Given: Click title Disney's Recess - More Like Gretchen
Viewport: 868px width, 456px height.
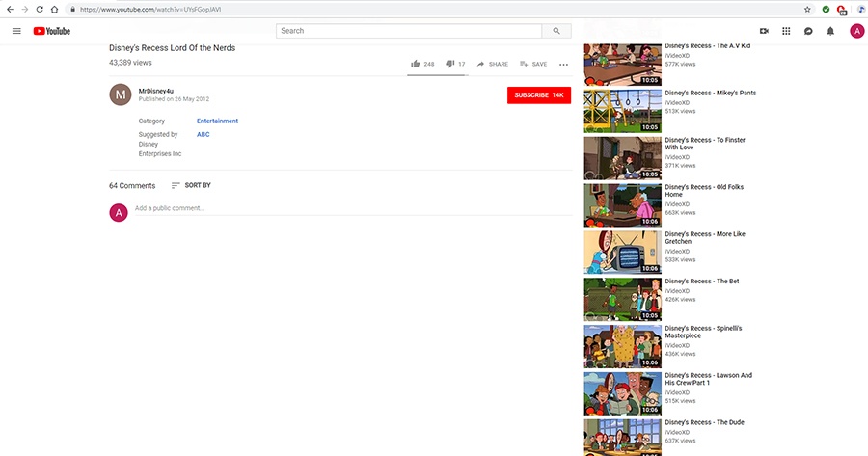Looking at the screenshot, I should click(x=705, y=237).
